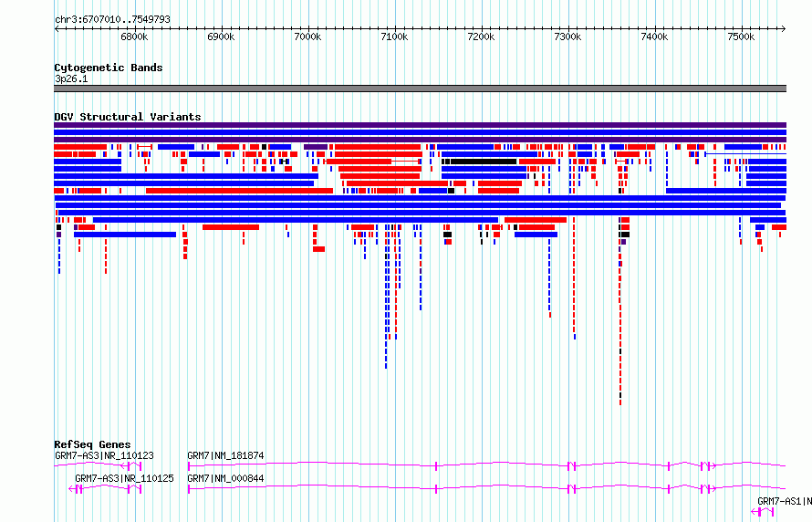Click the GRM7-AS3 NR_110125 gene arrow glyph
Screen dimensions: 812x522
(x=105, y=489)
